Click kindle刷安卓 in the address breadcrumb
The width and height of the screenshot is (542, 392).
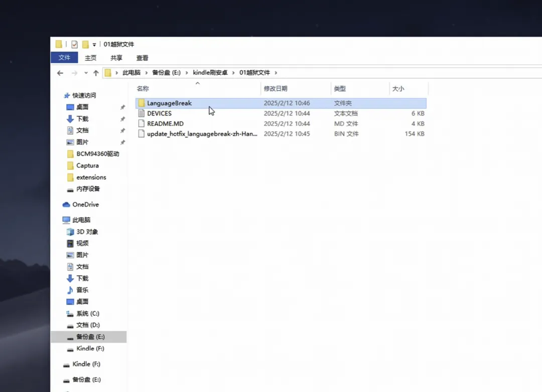(x=210, y=73)
